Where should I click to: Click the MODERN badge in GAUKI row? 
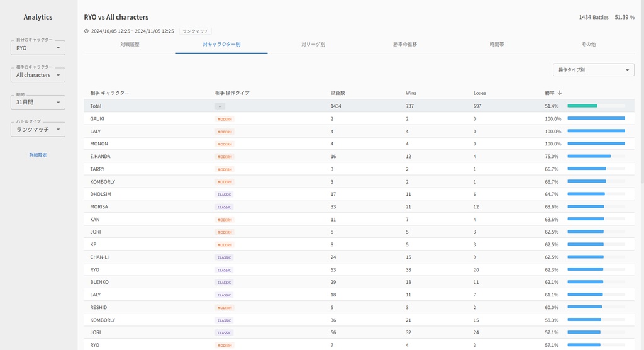[225, 119]
